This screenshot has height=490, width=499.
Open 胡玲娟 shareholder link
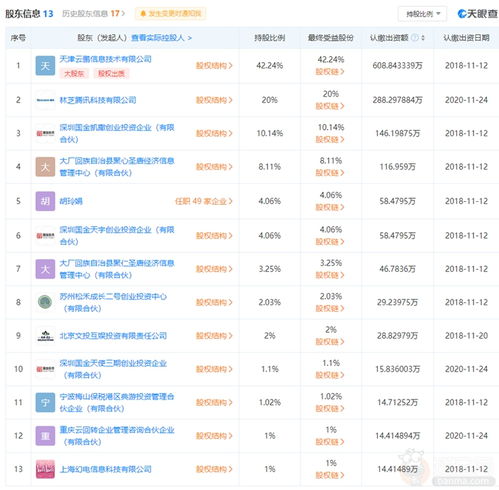click(71, 201)
